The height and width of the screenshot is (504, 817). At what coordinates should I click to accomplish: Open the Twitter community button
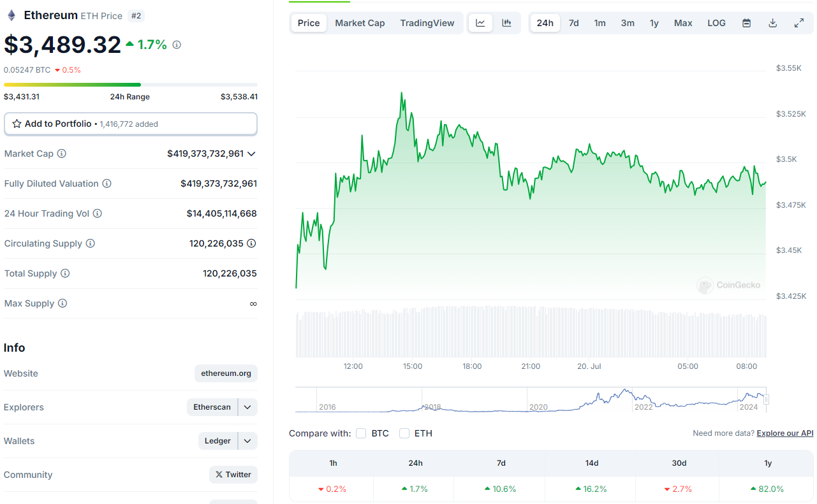(233, 475)
